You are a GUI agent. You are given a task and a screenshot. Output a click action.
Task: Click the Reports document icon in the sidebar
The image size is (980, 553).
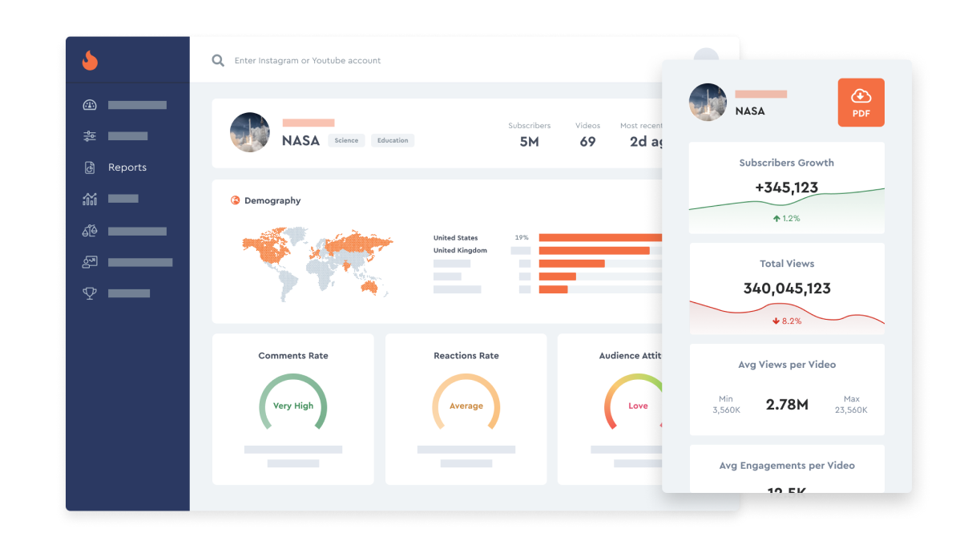[x=90, y=168]
